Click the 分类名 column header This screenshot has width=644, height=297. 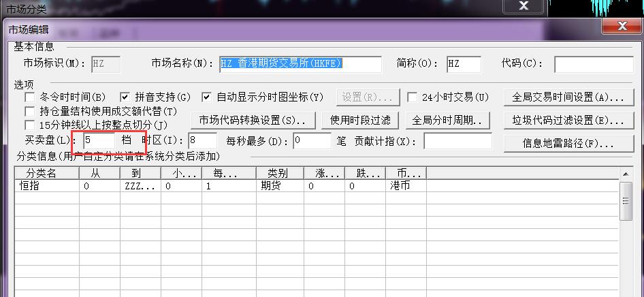click(47, 173)
